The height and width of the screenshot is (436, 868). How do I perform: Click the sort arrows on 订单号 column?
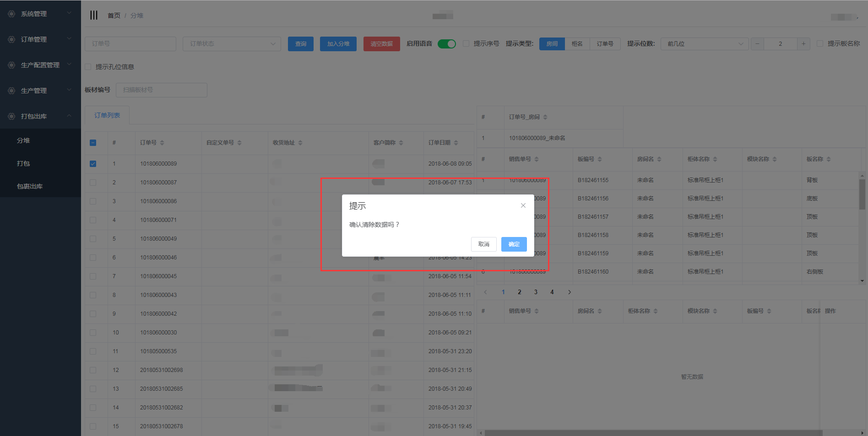coord(162,143)
